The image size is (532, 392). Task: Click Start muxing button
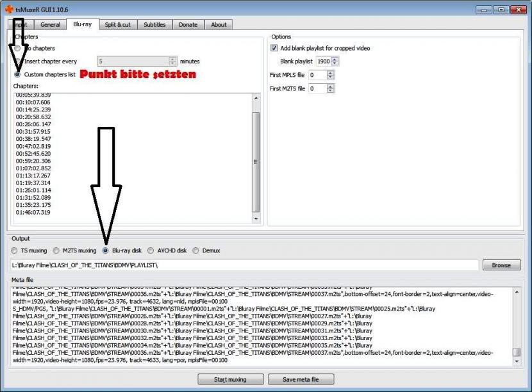coord(230,379)
